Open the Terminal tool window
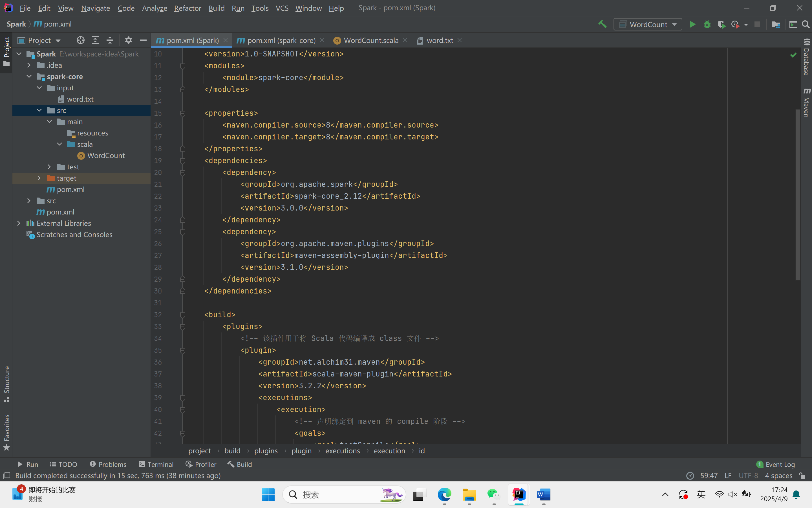 click(156, 464)
